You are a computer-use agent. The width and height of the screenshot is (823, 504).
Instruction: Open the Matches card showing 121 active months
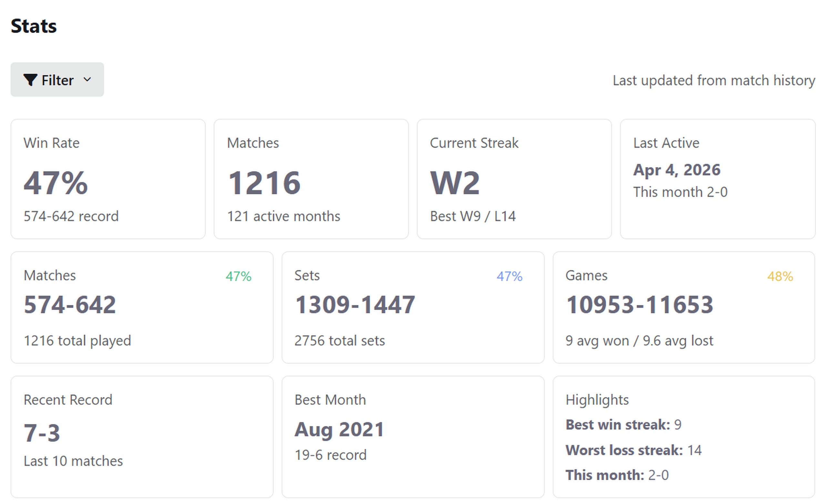(x=310, y=179)
